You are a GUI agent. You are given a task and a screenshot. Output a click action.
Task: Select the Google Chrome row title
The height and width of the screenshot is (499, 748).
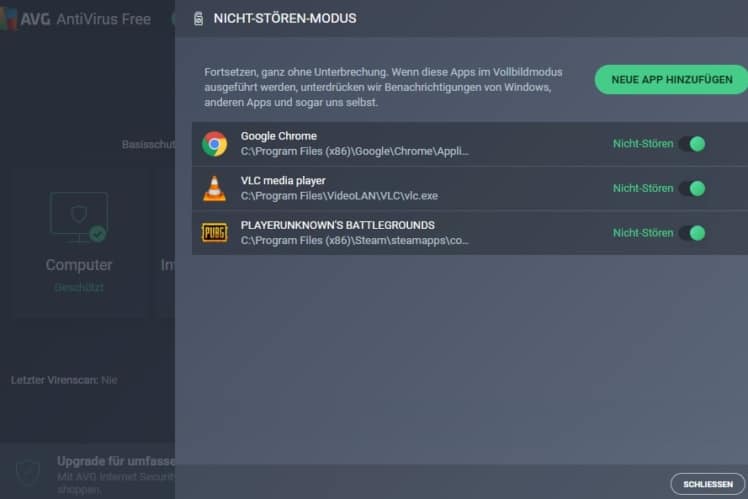tap(279, 136)
